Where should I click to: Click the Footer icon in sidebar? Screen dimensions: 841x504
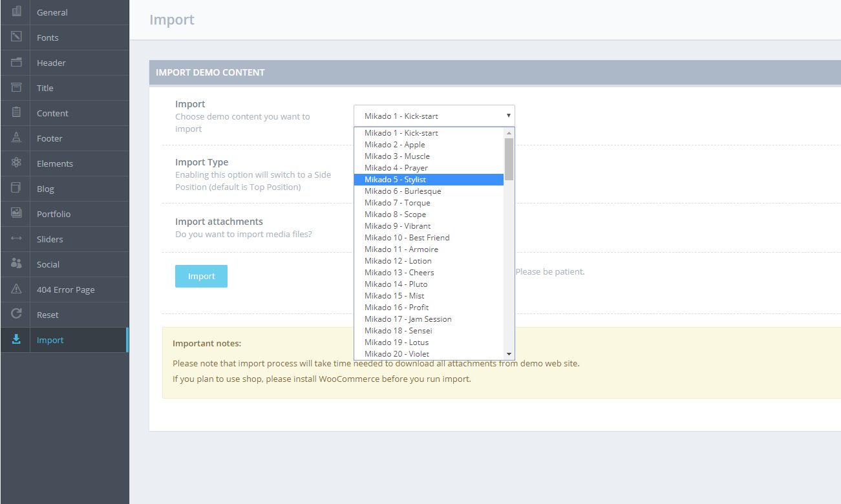click(x=16, y=138)
